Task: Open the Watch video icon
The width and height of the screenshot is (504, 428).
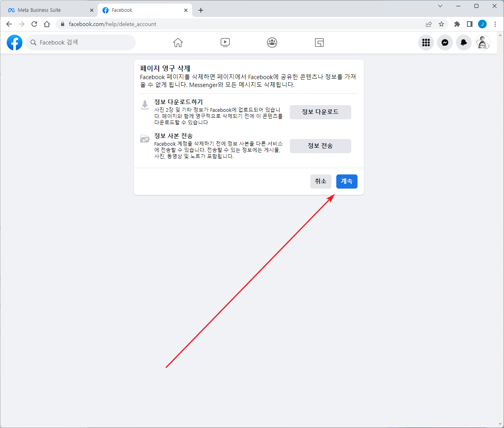Action: click(225, 43)
